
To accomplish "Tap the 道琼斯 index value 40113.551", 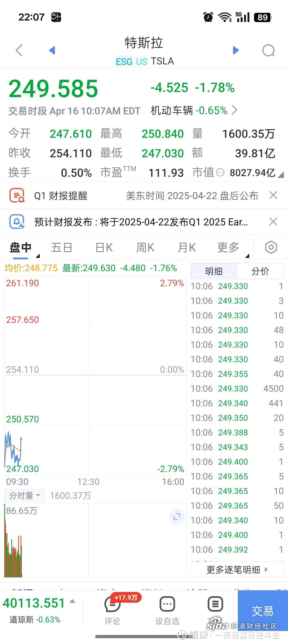I will pos(34,603).
